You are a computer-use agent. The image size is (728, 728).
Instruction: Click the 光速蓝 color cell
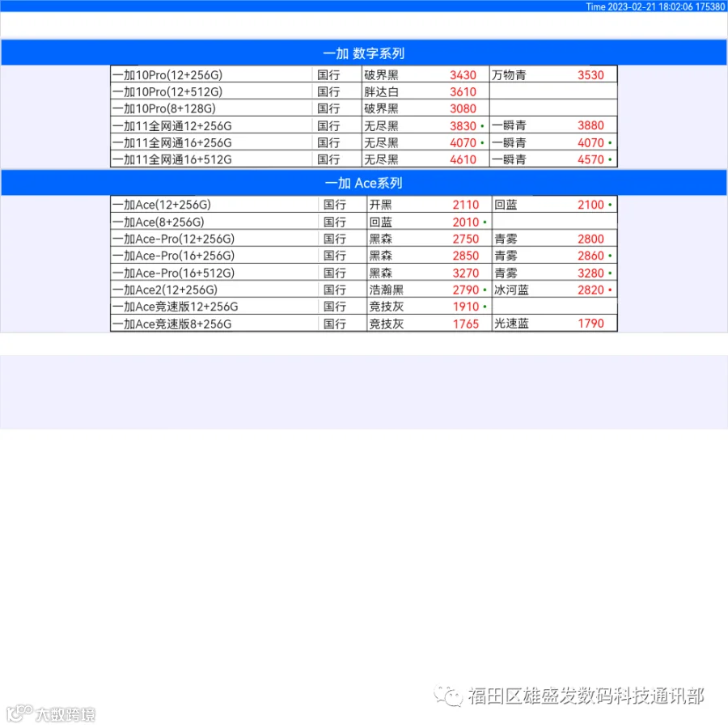(x=511, y=324)
